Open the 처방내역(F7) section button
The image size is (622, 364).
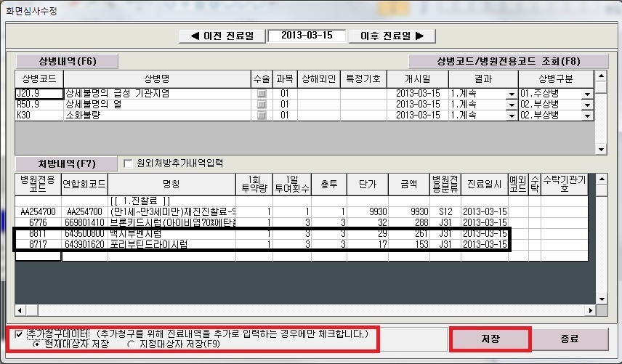[x=67, y=163]
